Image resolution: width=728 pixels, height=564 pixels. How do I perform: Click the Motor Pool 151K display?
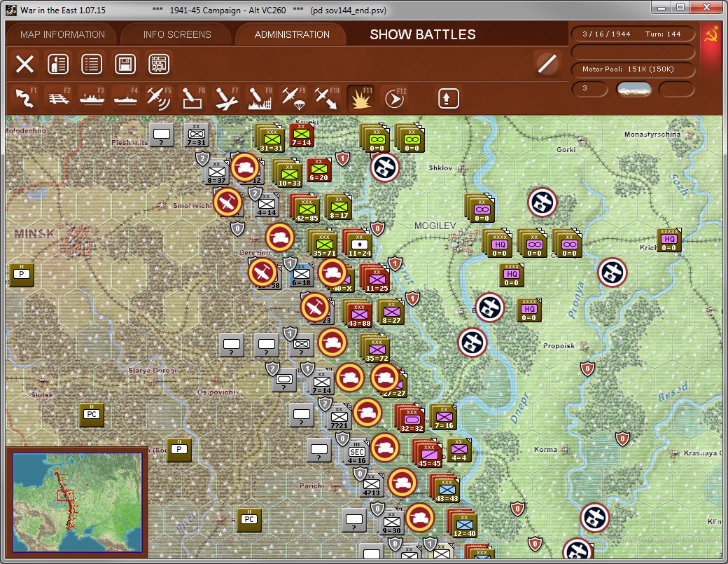point(632,69)
